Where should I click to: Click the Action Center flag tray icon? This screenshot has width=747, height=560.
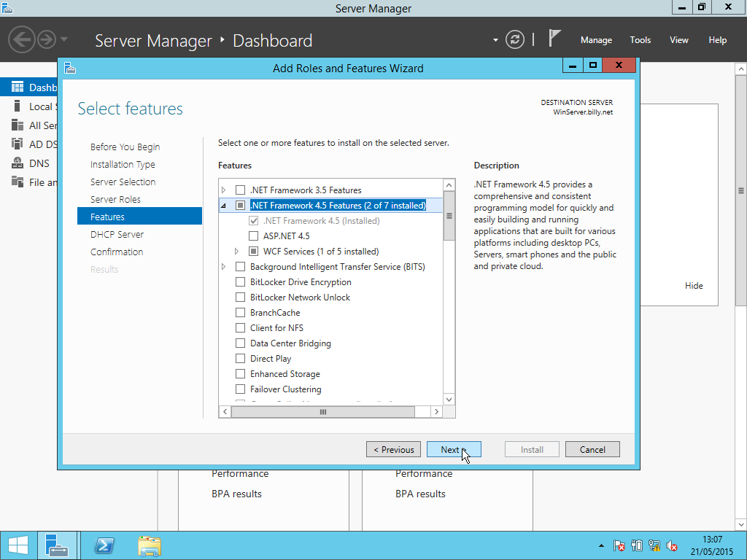pos(619,545)
